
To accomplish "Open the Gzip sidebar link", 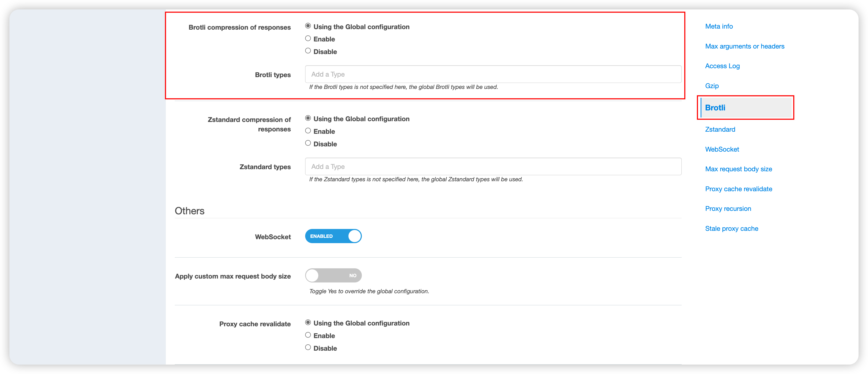I will pyautogui.click(x=712, y=86).
